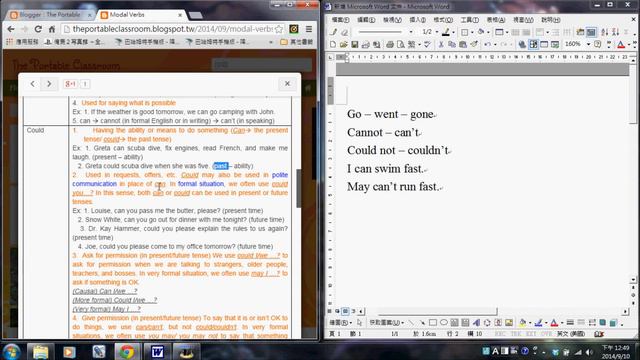Open the Tools menu in Word
The width and height of the screenshot is (640, 360).
[469, 20]
